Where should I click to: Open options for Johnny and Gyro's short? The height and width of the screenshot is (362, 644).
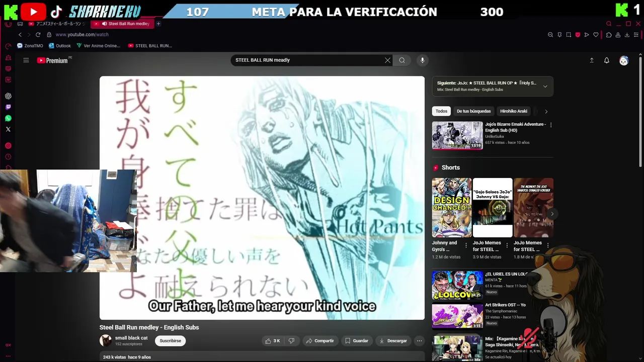coord(466,246)
